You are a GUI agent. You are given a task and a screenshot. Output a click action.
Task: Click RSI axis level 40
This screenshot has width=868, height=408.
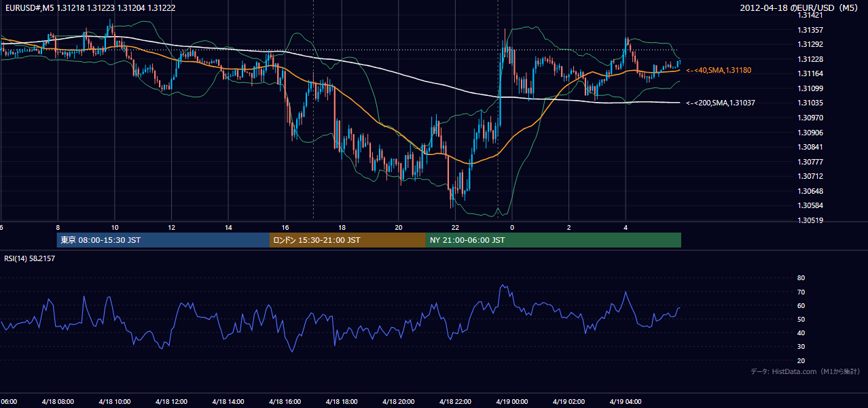[x=801, y=333]
